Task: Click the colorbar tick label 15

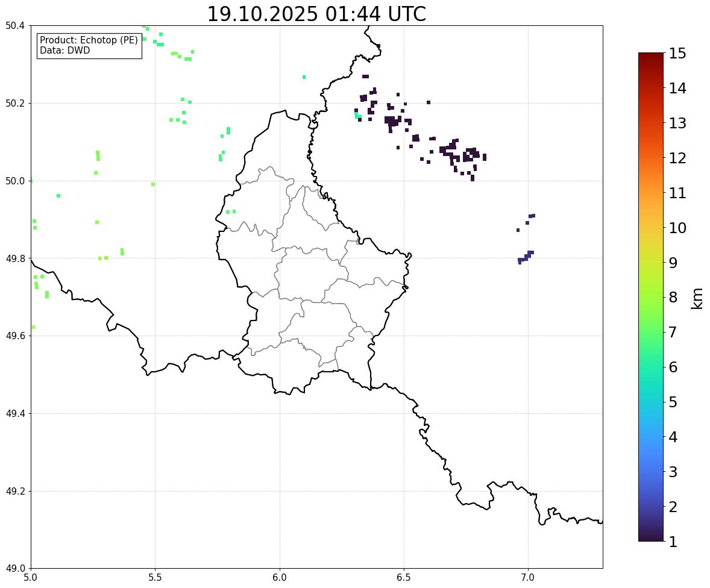Action: [x=677, y=54]
